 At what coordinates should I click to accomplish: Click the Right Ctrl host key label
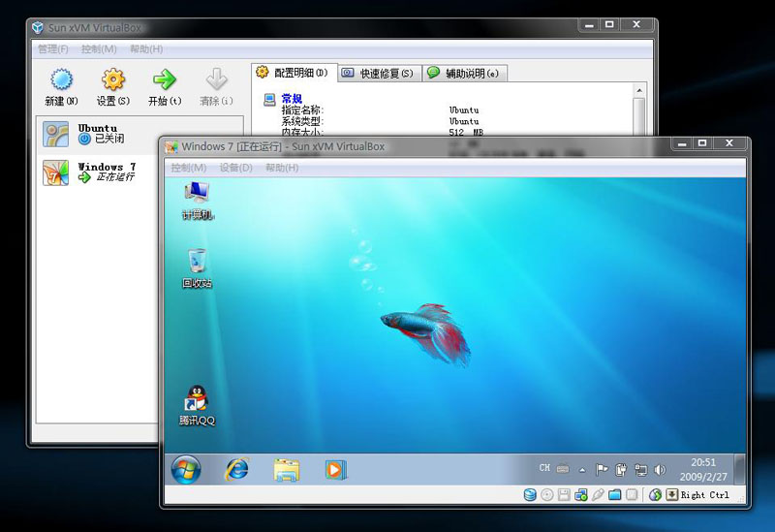[705, 495]
